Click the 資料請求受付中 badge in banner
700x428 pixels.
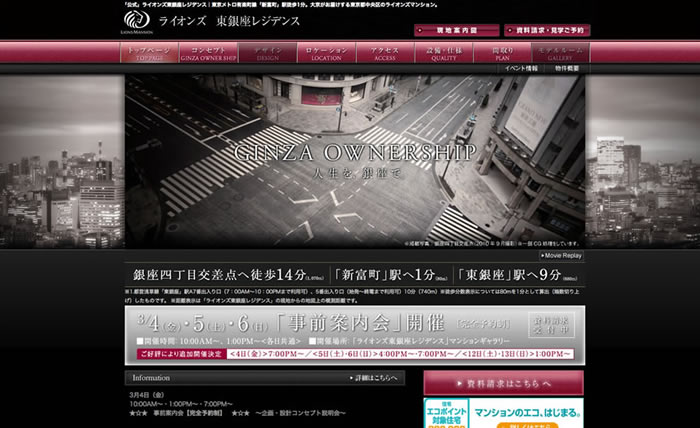551,324
